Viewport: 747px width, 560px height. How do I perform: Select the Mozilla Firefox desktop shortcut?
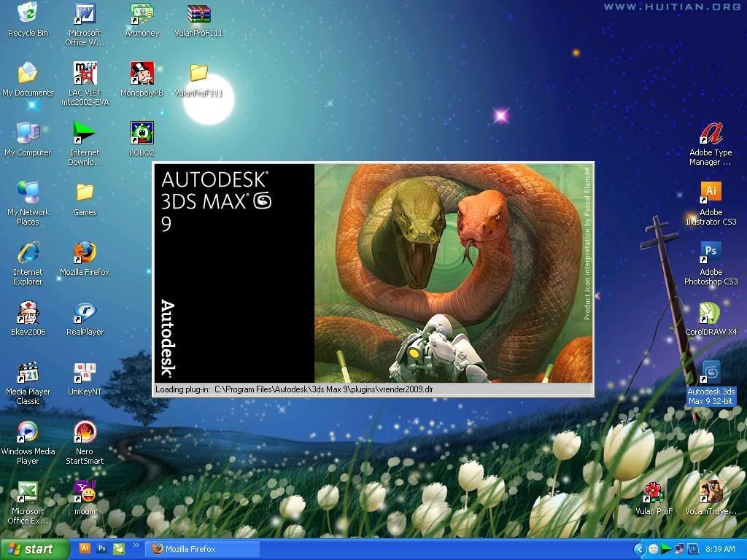[x=85, y=259]
